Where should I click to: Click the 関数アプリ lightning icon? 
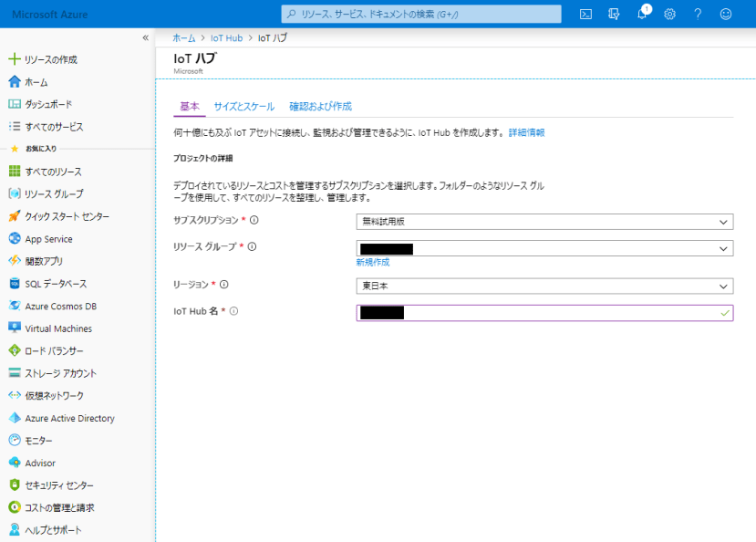click(15, 261)
